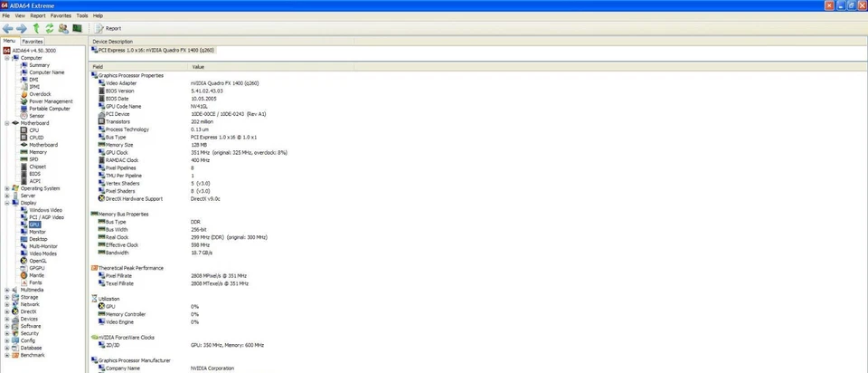Open the Favorites menu
The image size is (868, 373).
coord(61,16)
